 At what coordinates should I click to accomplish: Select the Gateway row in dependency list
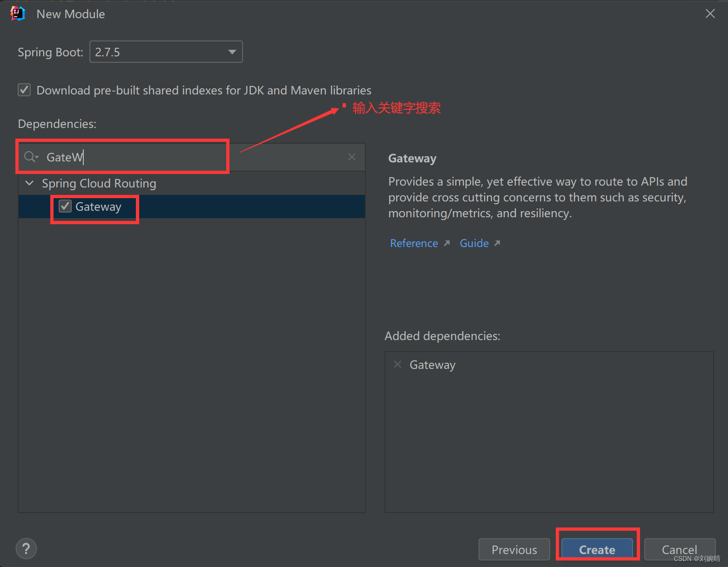point(192,207)
